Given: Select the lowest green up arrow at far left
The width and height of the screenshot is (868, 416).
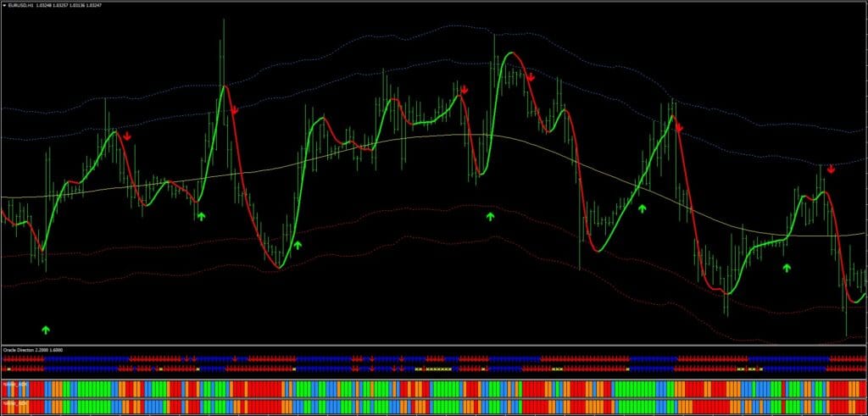Looking at the screenshot, I should (47, 329).
